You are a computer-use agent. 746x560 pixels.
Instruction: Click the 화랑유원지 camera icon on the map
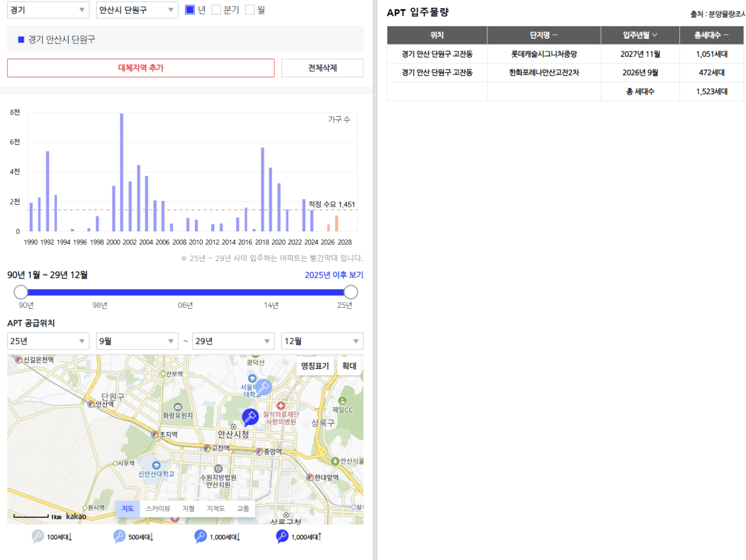point(178,407)
